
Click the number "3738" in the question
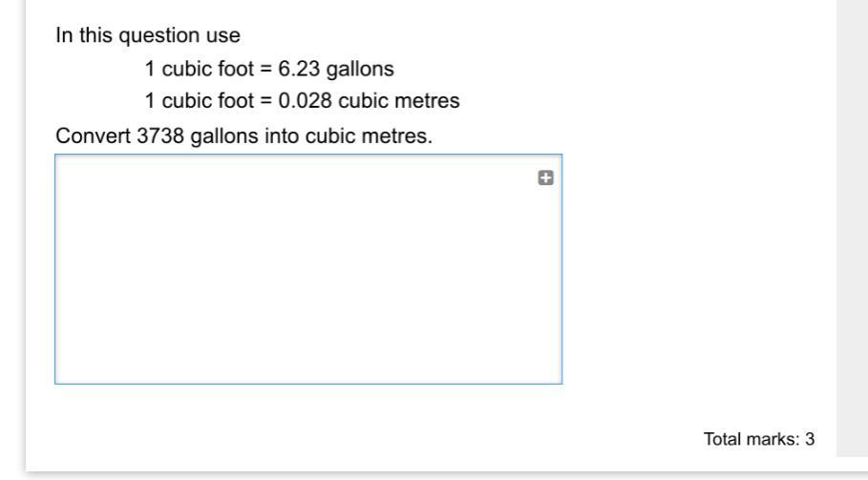point(158,136)
